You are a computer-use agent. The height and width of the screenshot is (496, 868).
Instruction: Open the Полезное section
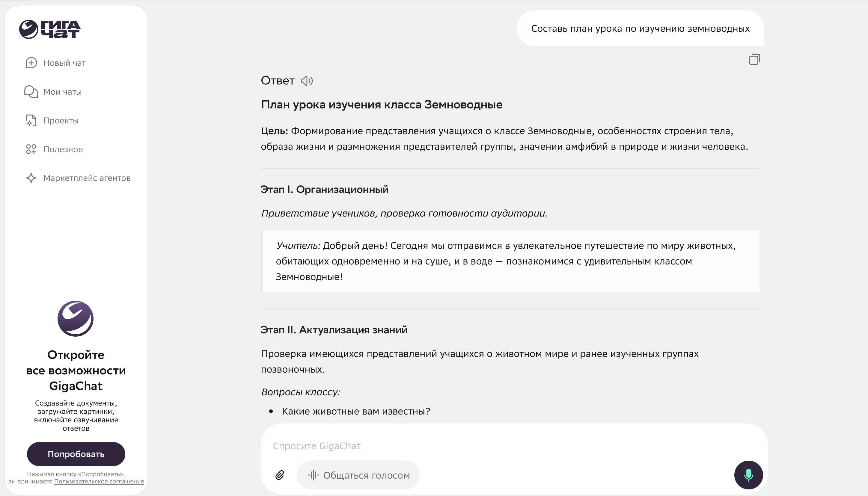(63, 149)
